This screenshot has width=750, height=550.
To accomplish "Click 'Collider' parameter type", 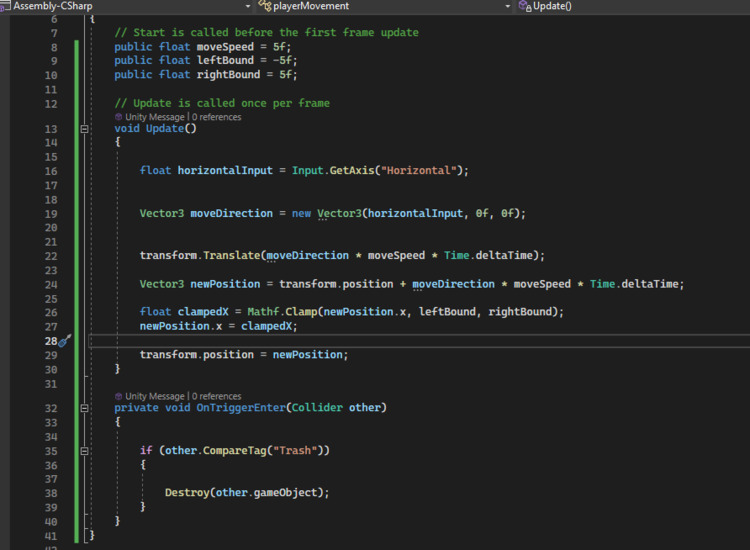I will point(317,408).
